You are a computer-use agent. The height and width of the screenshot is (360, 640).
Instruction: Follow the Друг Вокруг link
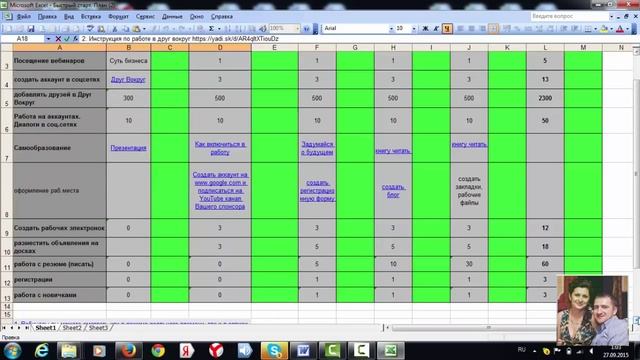[128, 80]
